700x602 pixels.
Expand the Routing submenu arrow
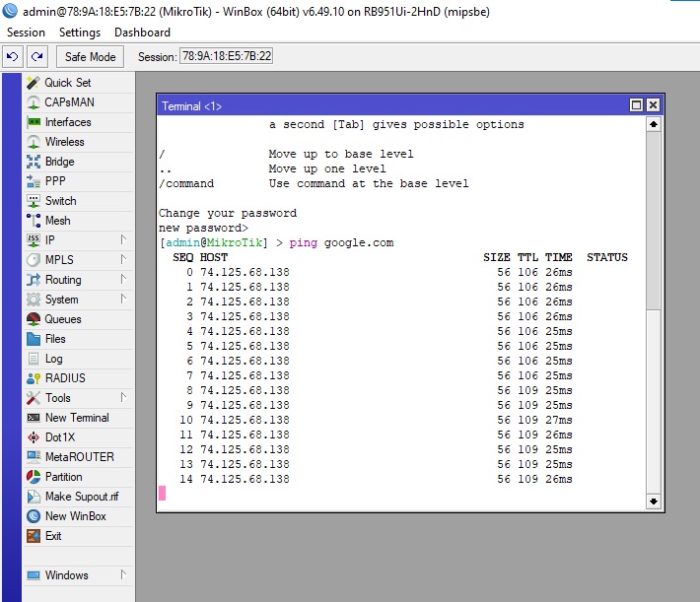click(123, 280)
